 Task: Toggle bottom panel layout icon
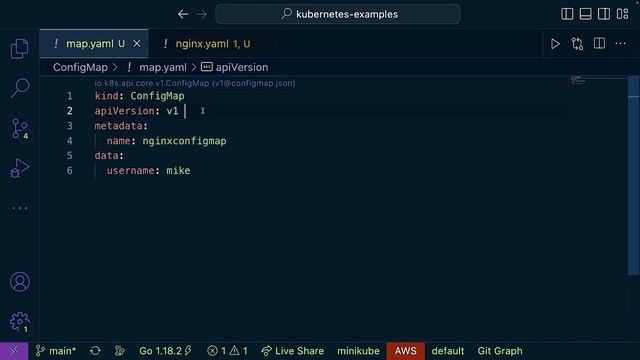pos(585,14)
